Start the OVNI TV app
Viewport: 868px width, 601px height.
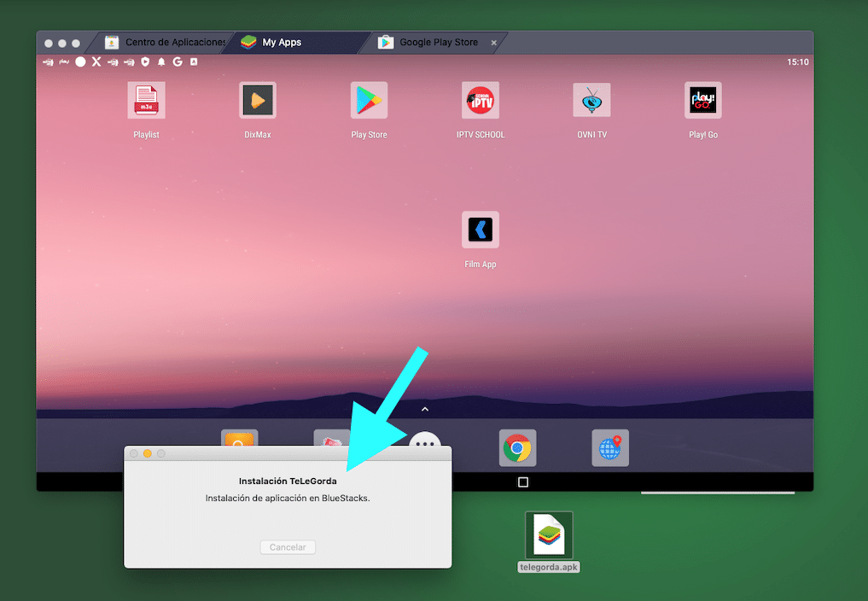pos(591,99)
